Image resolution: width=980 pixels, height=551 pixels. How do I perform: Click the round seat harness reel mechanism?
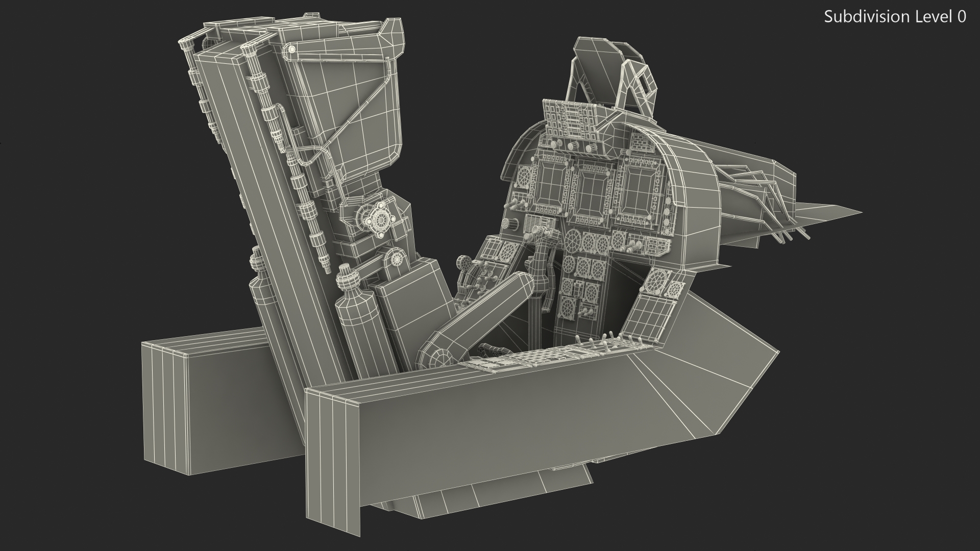(x=380, y=218)
